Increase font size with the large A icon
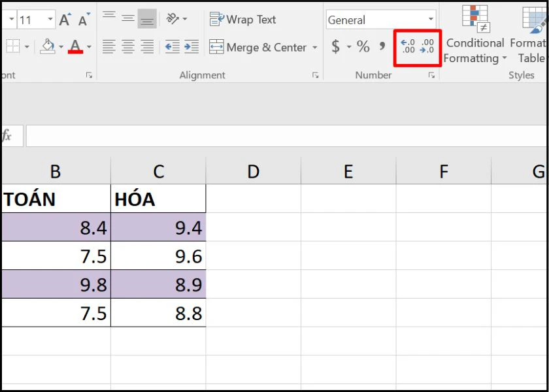549x392 pixels. click(x=65, y=20)
